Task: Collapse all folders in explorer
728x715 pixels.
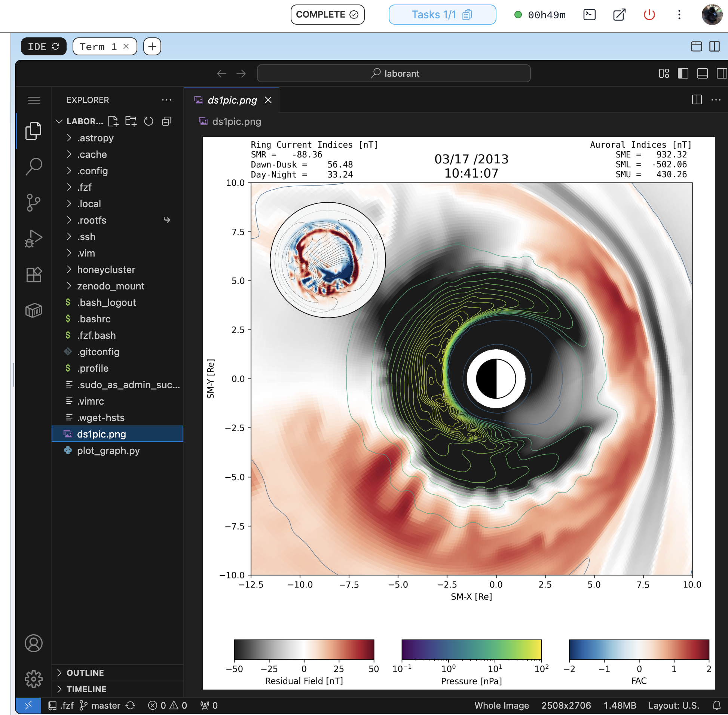Action: point(166,121)
